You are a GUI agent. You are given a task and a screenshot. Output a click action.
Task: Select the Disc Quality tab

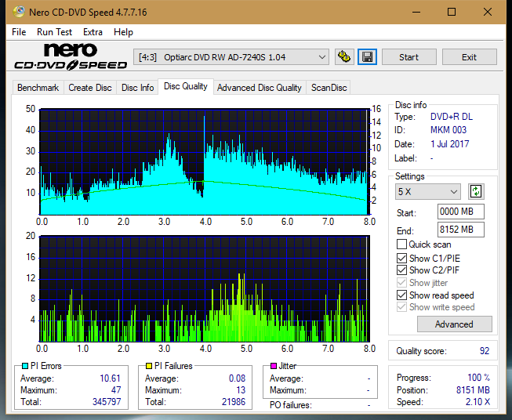[x=186, y=86]
